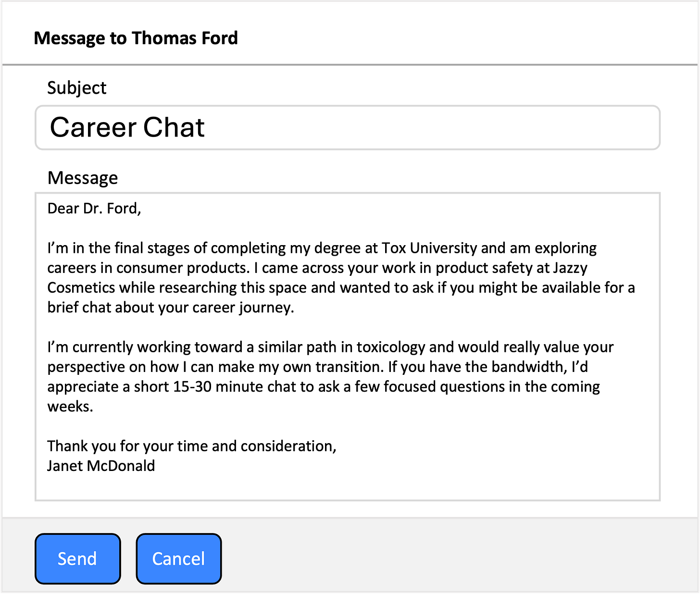700x594 pixels.
Task: Click the word "toxicology" in second paragraph
Action: coord(391,347)
